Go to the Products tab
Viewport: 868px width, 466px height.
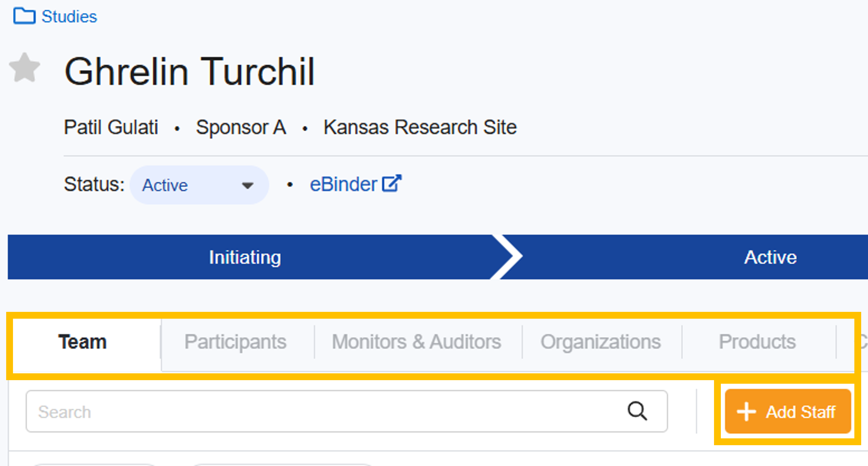coord(757,341)
